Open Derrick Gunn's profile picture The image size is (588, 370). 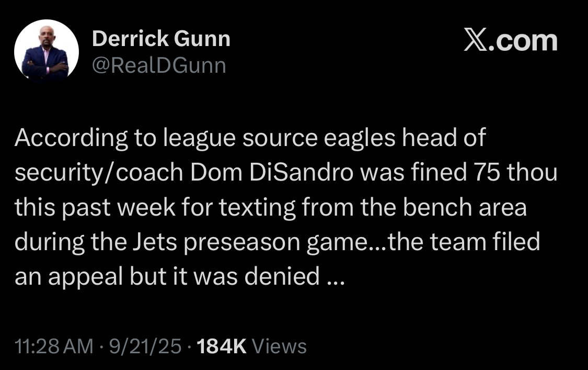47,51
